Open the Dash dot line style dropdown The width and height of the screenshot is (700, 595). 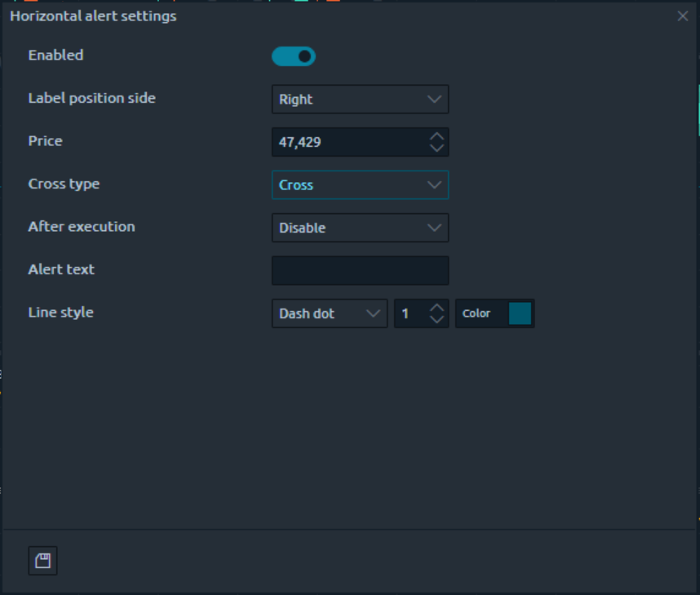click(x=329, y=313)
